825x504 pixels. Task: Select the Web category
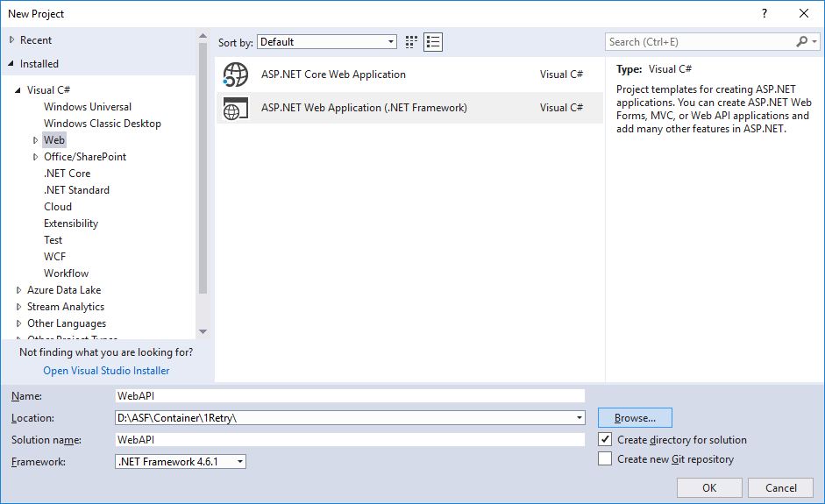54,140
